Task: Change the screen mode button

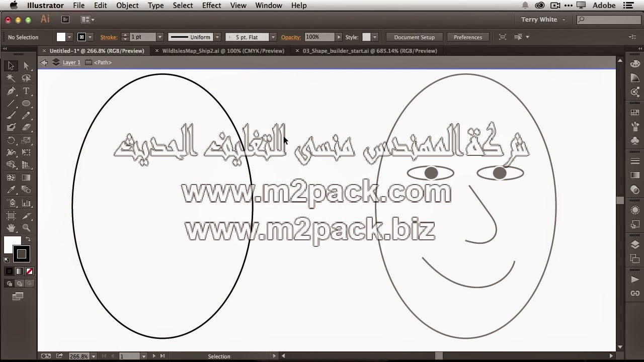Action: click(18, 297)
